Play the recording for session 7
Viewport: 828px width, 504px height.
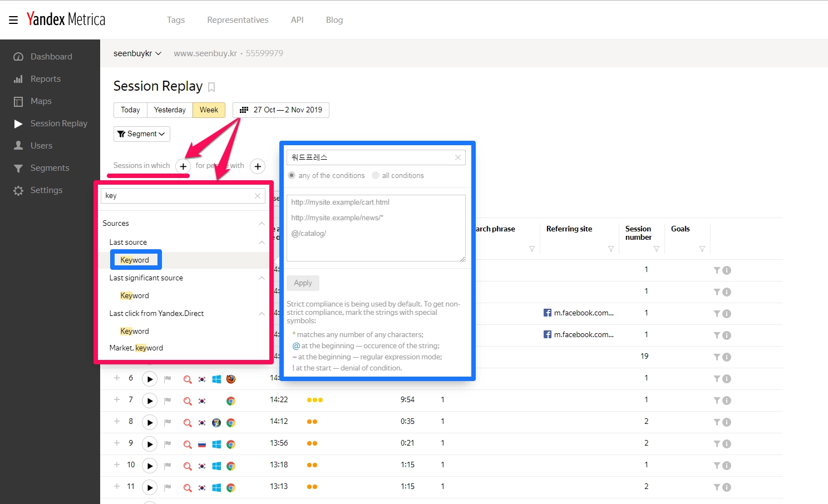(x=150, y=401)
